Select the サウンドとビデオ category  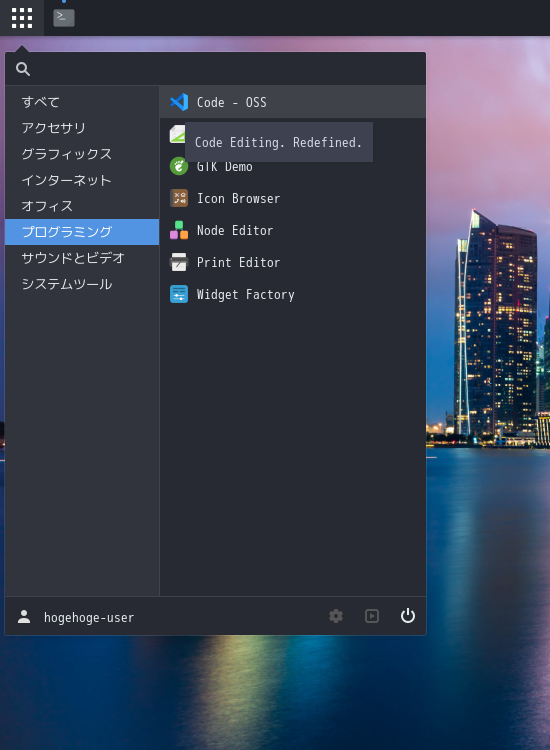(82, 258)
